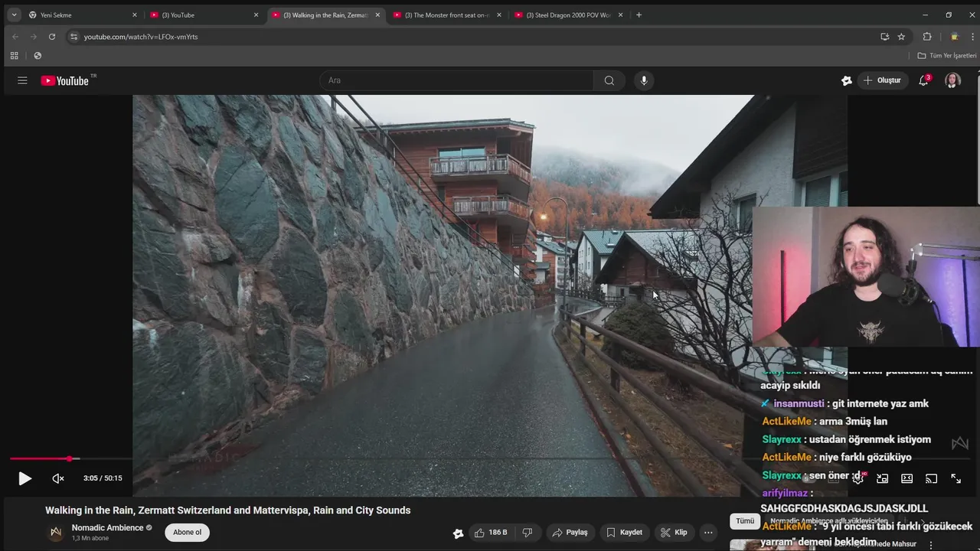
Task: Open a new browser tab with plus
Action: coord(639,15)
